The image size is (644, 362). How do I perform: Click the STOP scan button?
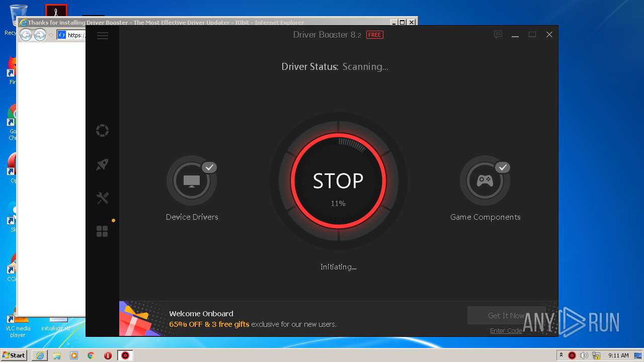(x=338, y=182)
